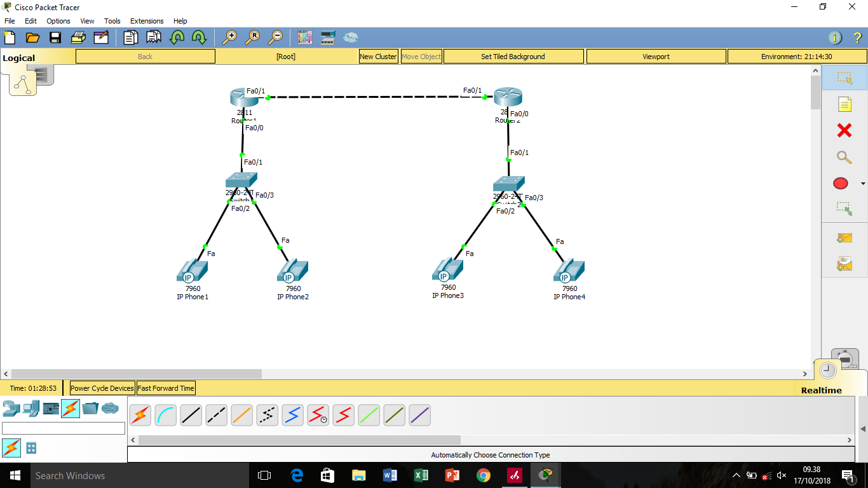Open the Extensions menu
The width and height of the screenshot is (868, 488).
pyautogui.click(x=147, y=21)
